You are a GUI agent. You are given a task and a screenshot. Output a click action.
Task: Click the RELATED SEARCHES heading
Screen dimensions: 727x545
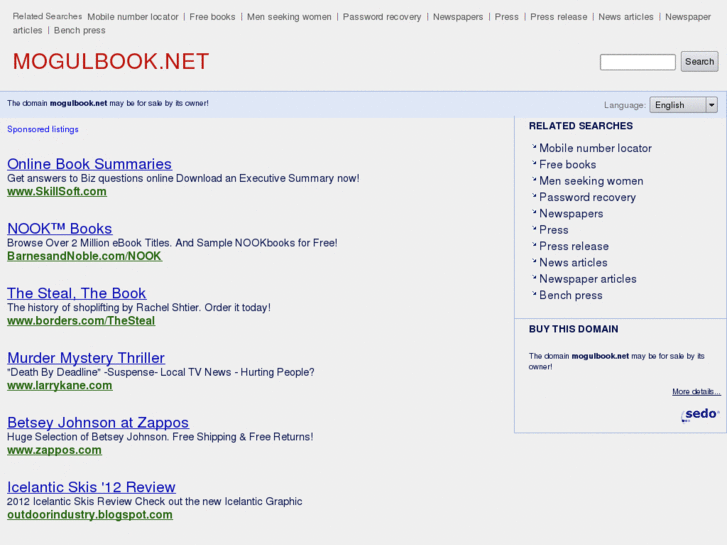(x=580, y=126)
